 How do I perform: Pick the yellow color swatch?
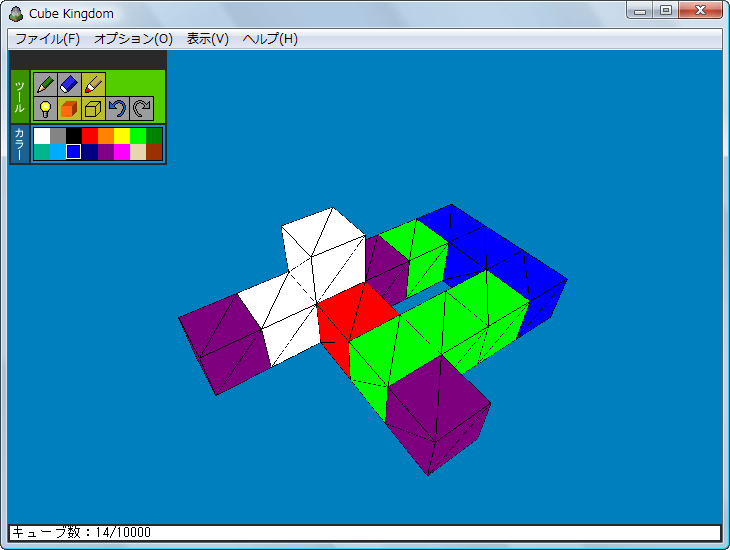click(122, 136)
